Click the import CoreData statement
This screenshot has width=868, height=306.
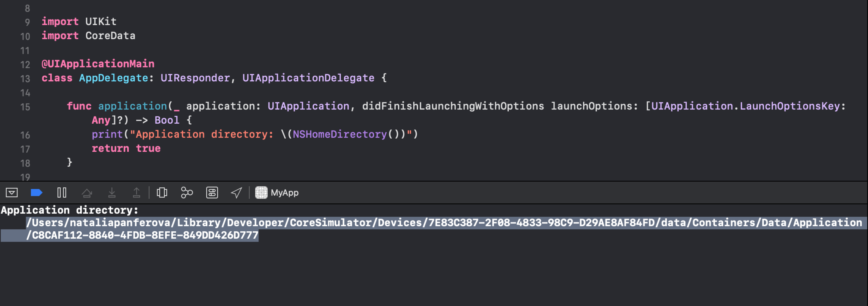click(88, 36)
